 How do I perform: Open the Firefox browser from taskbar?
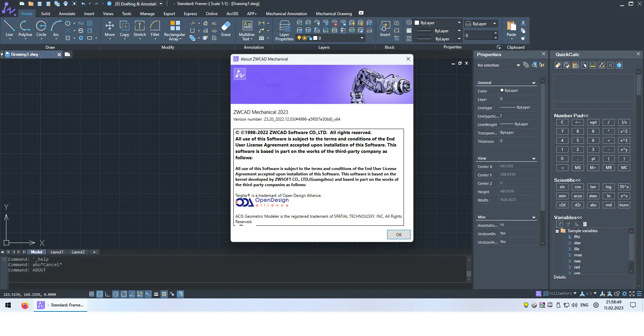point(25,305)
